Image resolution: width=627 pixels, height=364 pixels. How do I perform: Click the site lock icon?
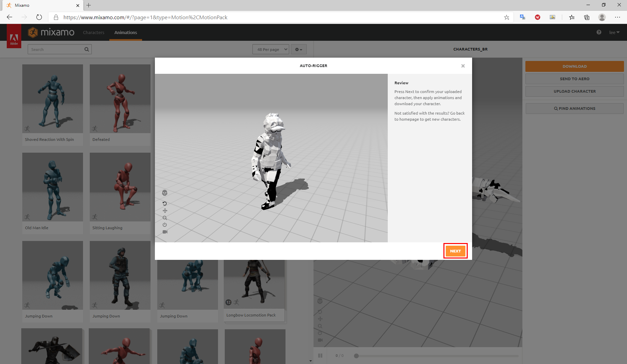point(56,17)
